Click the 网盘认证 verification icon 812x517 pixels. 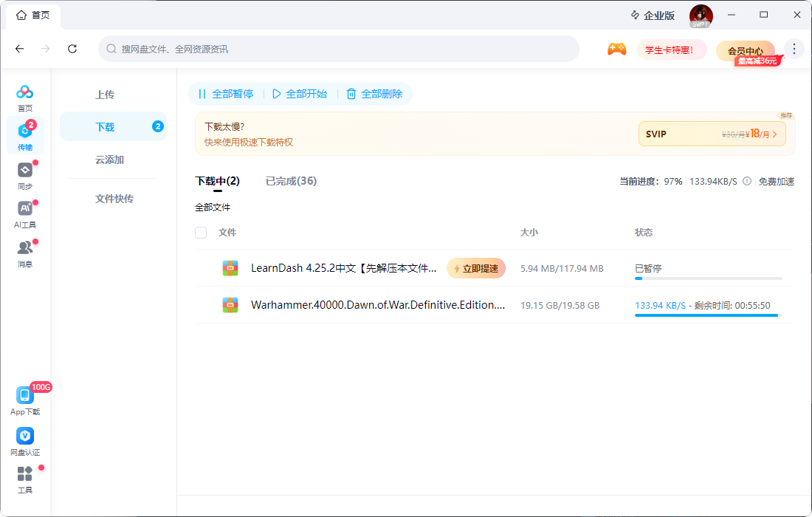25,436
